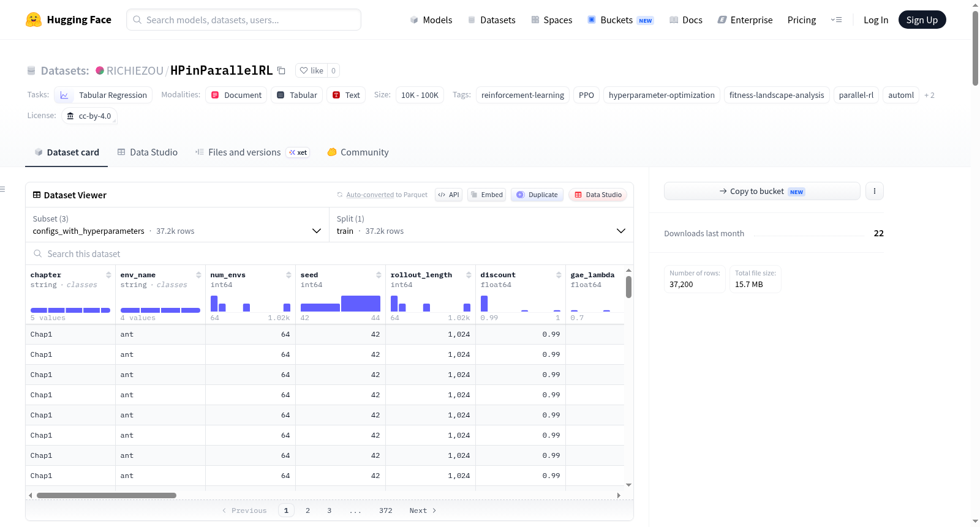The width and height of the screenshot is (980, 527).
Task: Click the Hugging Face logo
Action: (x=69, y=20)
